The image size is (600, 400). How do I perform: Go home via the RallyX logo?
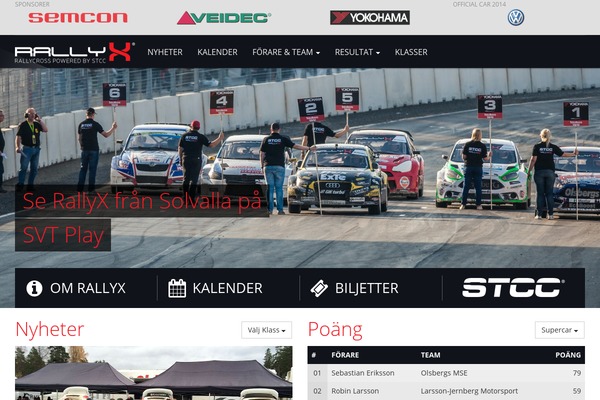pos(75,52)
